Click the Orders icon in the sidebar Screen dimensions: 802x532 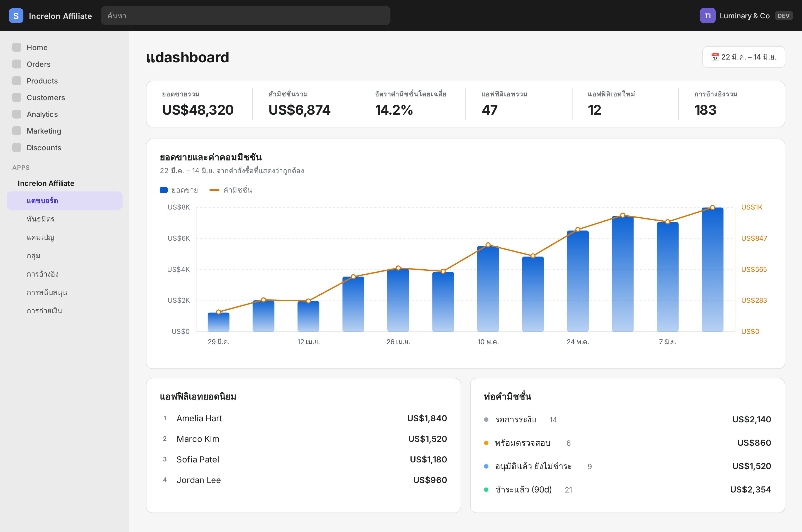[17, 64]
